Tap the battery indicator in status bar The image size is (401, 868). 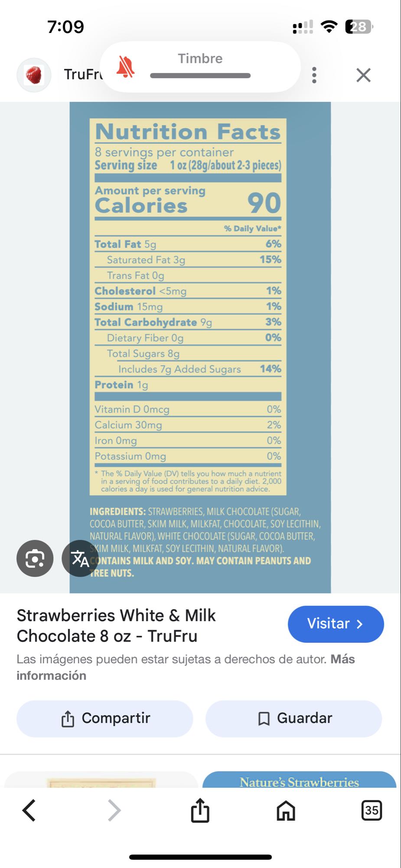coord(359,27)
